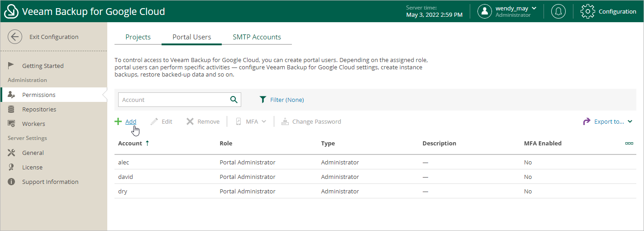The height and width of the screenshot is (231, 644).
Task: Expand the wendy_may user dropdown
Action: tap(534, 8)
